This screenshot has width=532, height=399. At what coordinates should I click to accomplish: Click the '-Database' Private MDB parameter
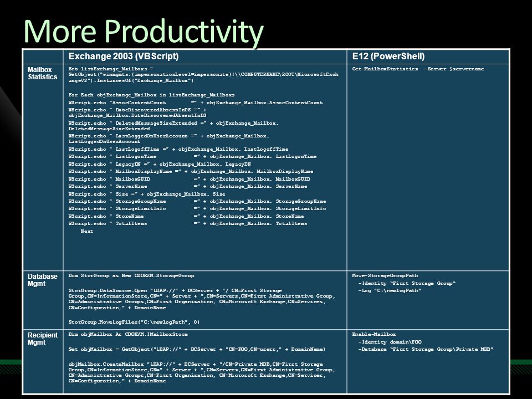[426, 350]
